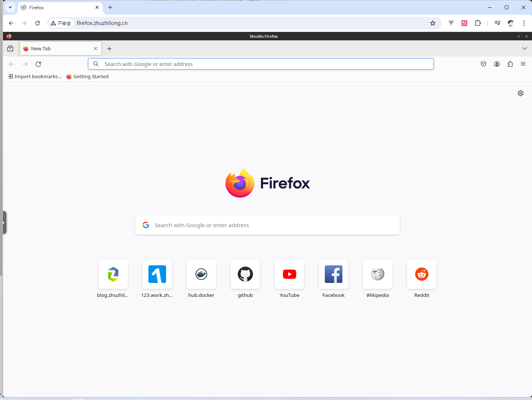Click the central Google search box
This screenshot has width=532, height=400.
pyautogui.click(x=267, y=225)
